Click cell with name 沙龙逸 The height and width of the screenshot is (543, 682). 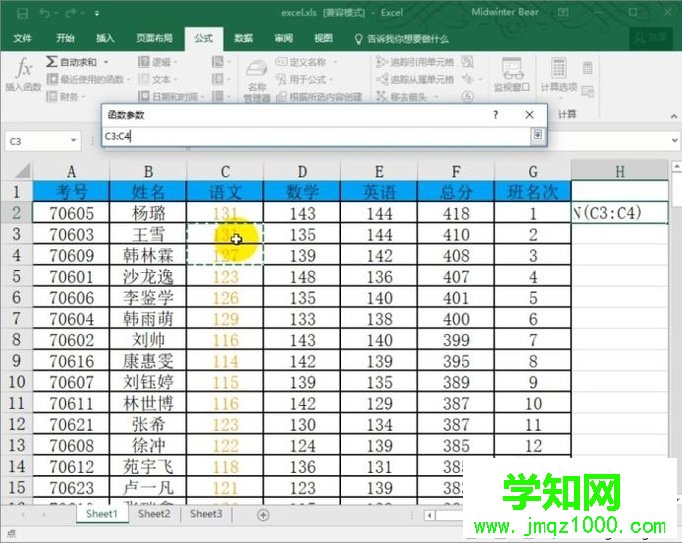coord(148,276)
